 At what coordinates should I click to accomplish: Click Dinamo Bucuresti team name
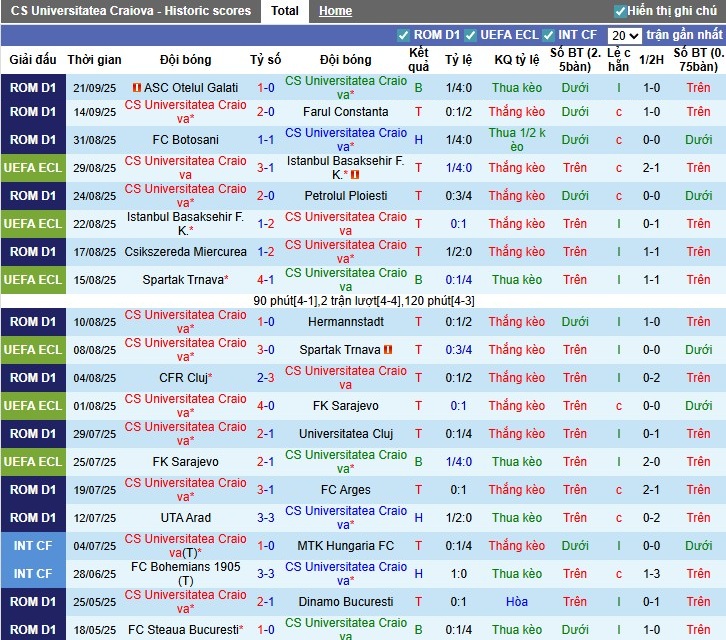345,602
